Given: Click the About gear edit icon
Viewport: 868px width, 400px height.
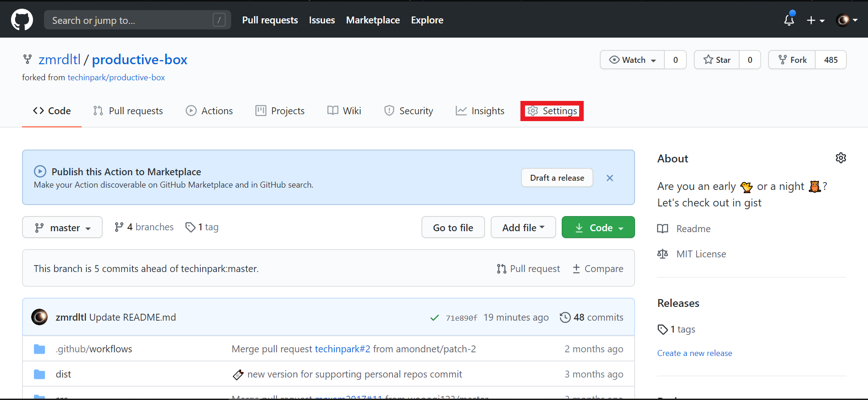Looking at the screenshot, I should click(x=841, y=158).
